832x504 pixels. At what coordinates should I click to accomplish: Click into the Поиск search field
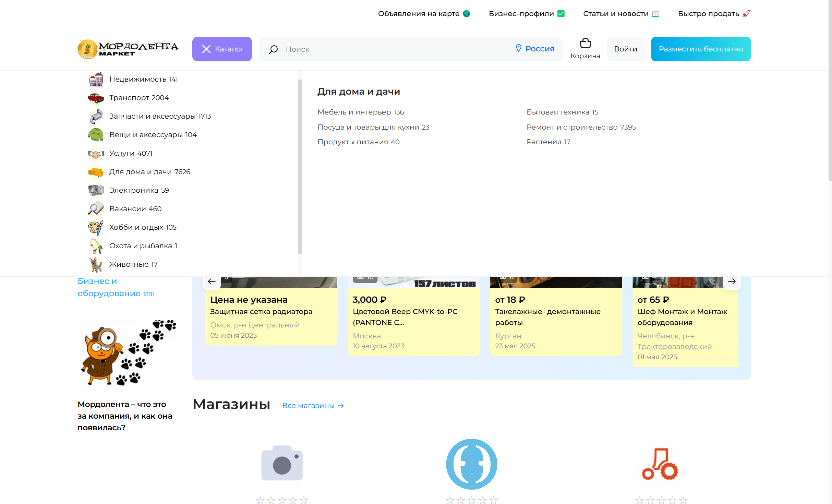click(394, 49)
